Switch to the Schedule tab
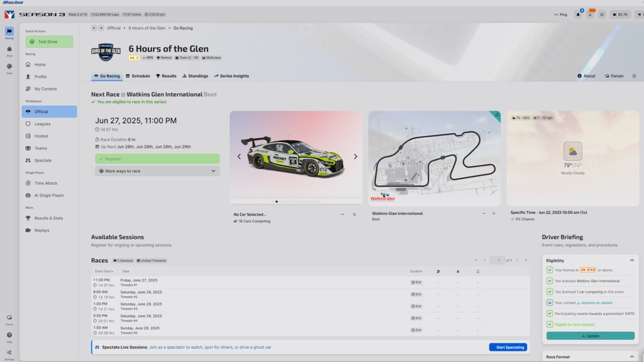Image resolution: width=644 pixels, height=362 pixels. click(138, 76)
